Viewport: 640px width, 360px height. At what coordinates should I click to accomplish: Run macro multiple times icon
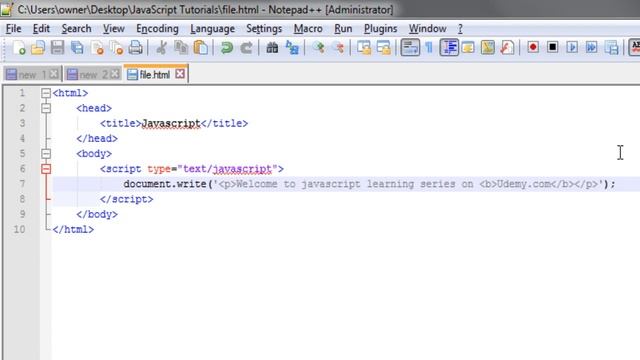click(591, 48)
